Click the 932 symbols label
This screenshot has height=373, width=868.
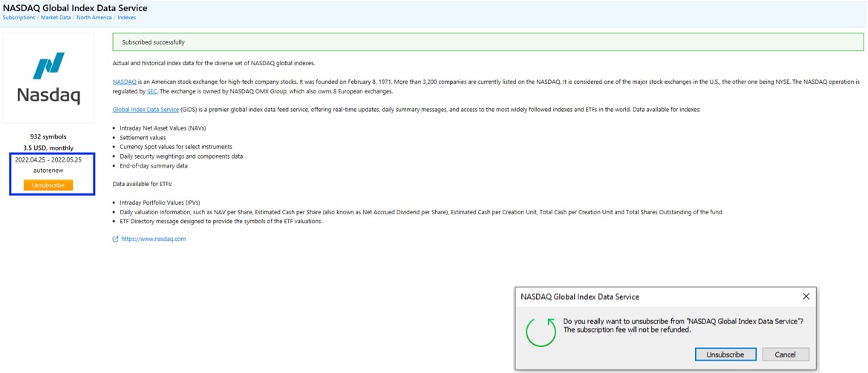pyautogui.click(x=48, y=136)
